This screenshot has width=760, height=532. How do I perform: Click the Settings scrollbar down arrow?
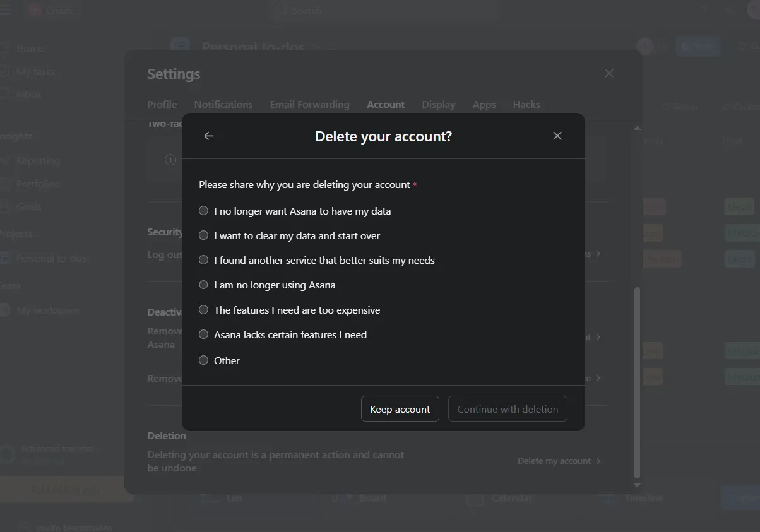pyautogui.click(x=637, y=485)
